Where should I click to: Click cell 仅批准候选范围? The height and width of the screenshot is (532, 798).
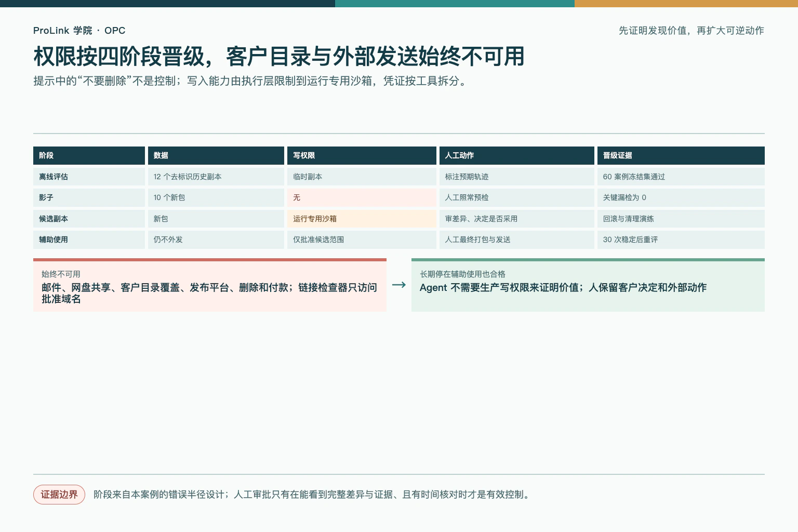pos(362,240)
